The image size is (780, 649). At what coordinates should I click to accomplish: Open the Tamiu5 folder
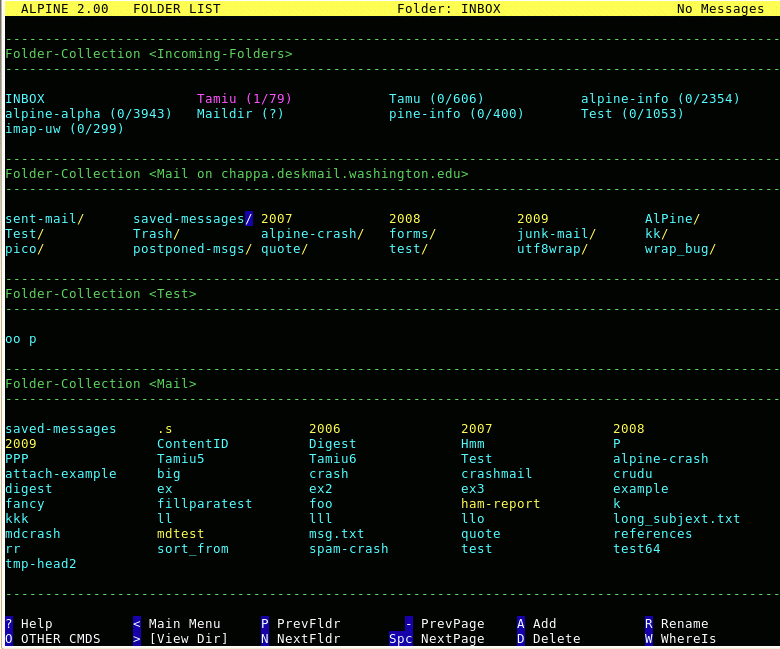[x=181, y=459]
